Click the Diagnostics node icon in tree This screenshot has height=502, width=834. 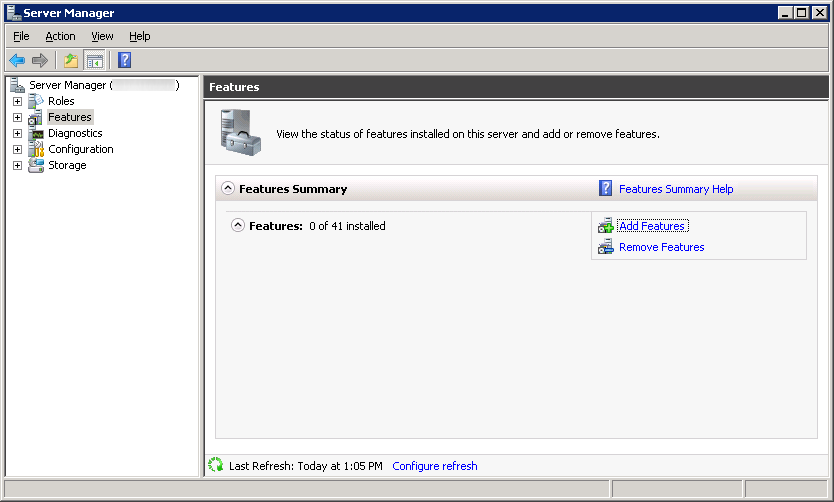tap(36, 133)
